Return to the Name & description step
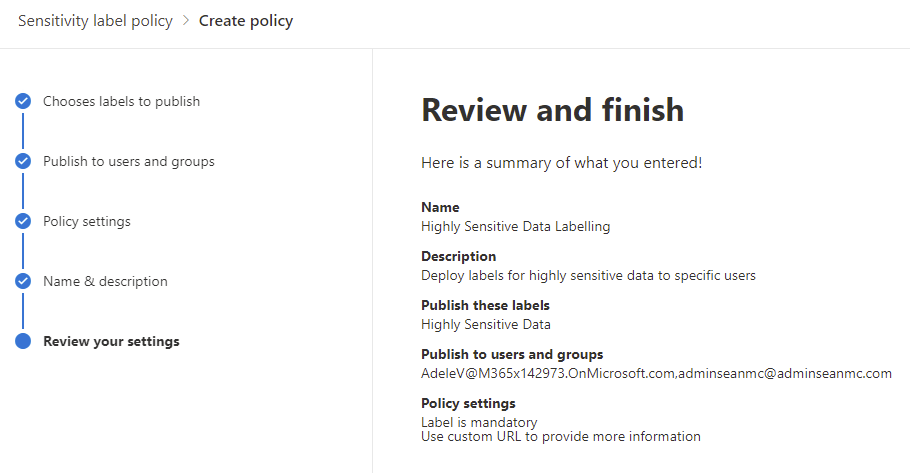 (105, 281)
